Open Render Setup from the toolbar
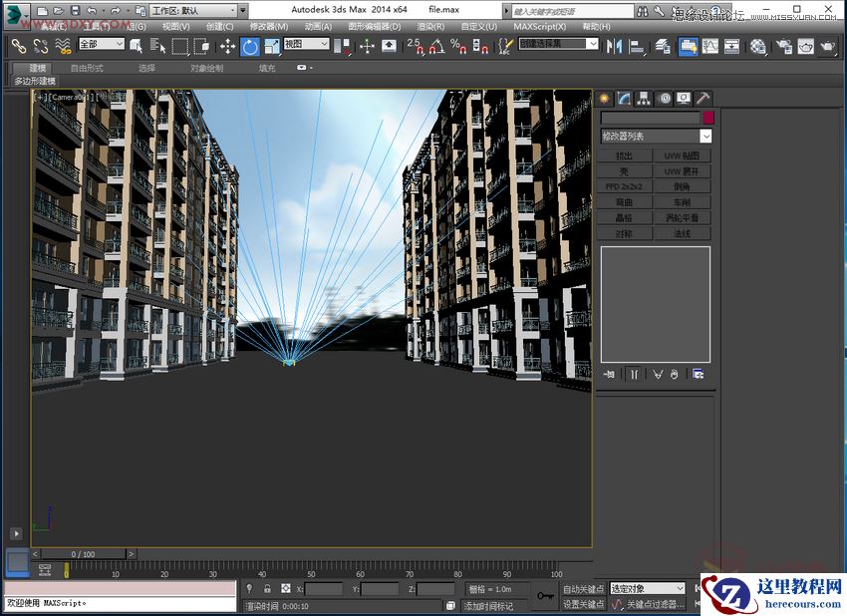The image size is (847, 616). tap(782, 47)
